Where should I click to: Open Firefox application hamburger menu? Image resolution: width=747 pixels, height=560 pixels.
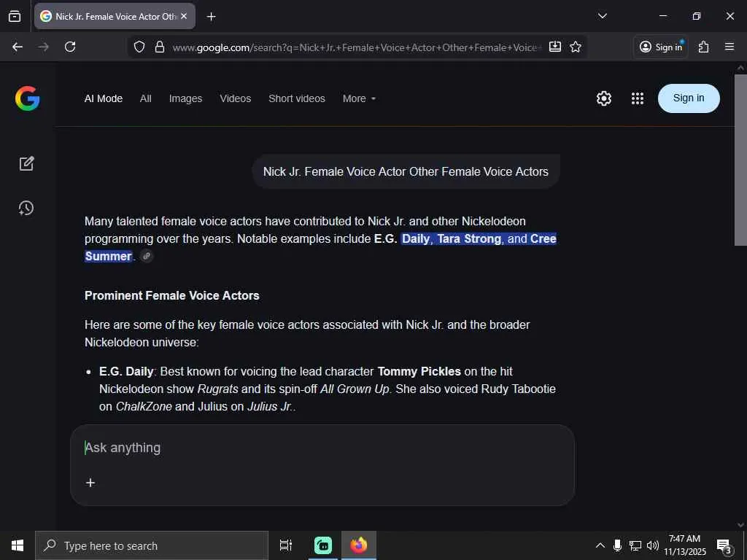point(729,47)
